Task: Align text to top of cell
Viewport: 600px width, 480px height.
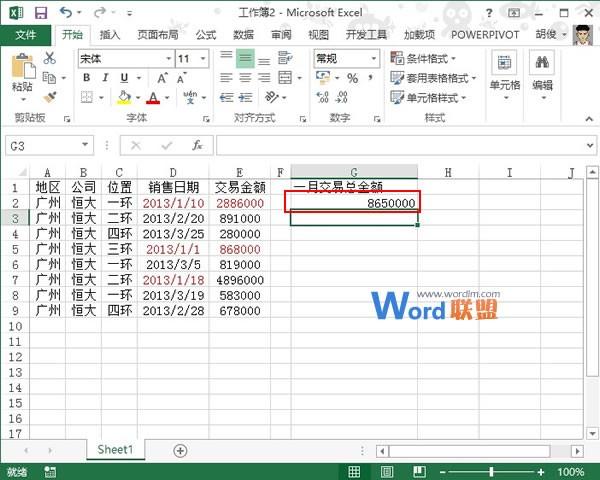Action: click(x=226, y=58)
